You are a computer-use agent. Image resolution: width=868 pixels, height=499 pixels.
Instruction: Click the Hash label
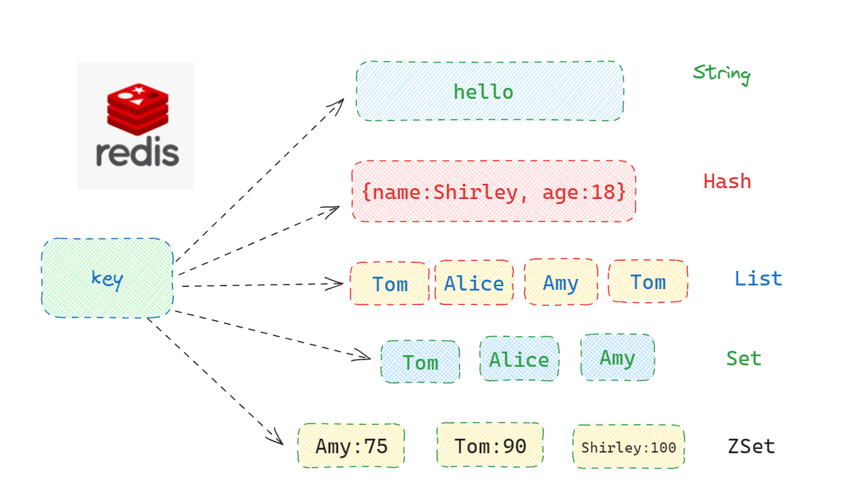pos(727,181)
